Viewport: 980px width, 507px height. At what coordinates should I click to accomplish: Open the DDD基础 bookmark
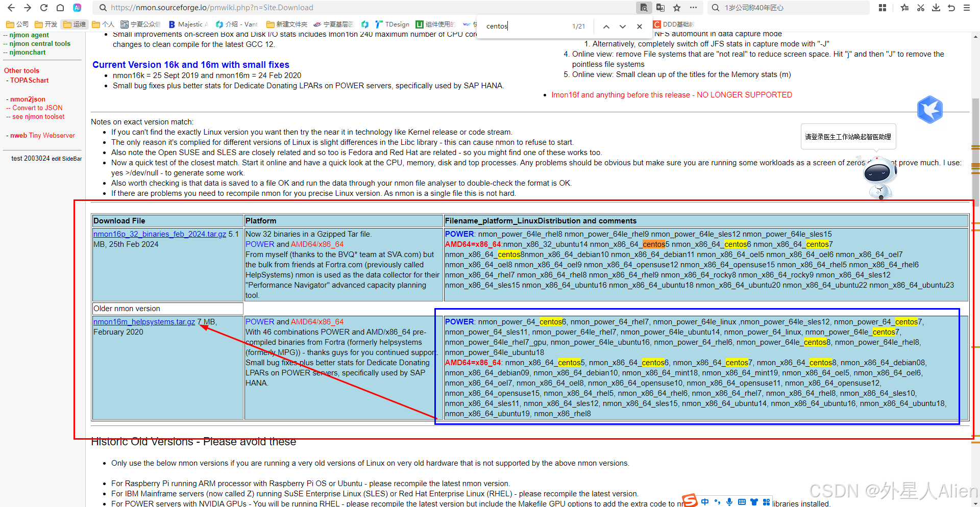click(x=674, y=24)
